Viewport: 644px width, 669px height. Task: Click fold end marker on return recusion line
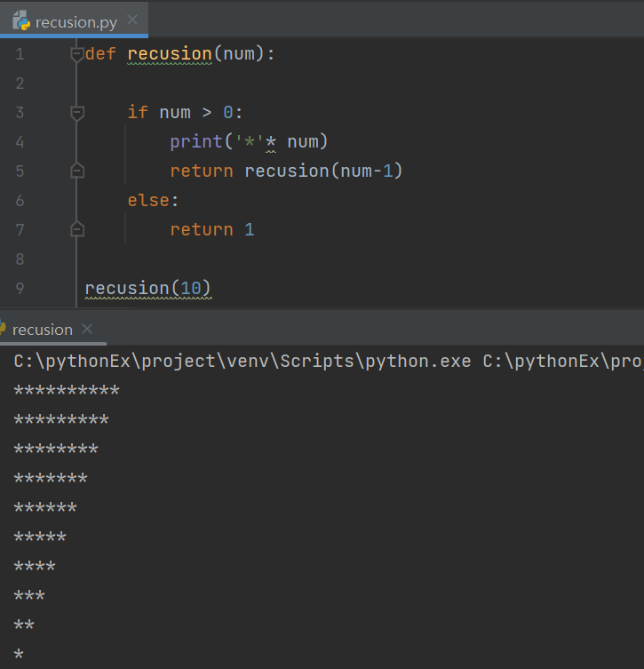[x=77, y=171]
